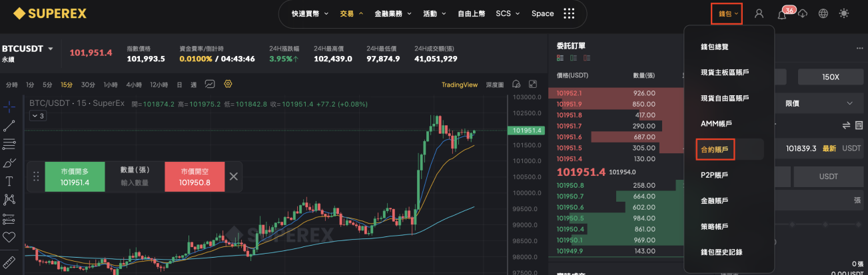Image resolution: width=868 pixels, height=275 pixels.
Task: Expand the 快速買幣 menu
Action: pos(310,13)
